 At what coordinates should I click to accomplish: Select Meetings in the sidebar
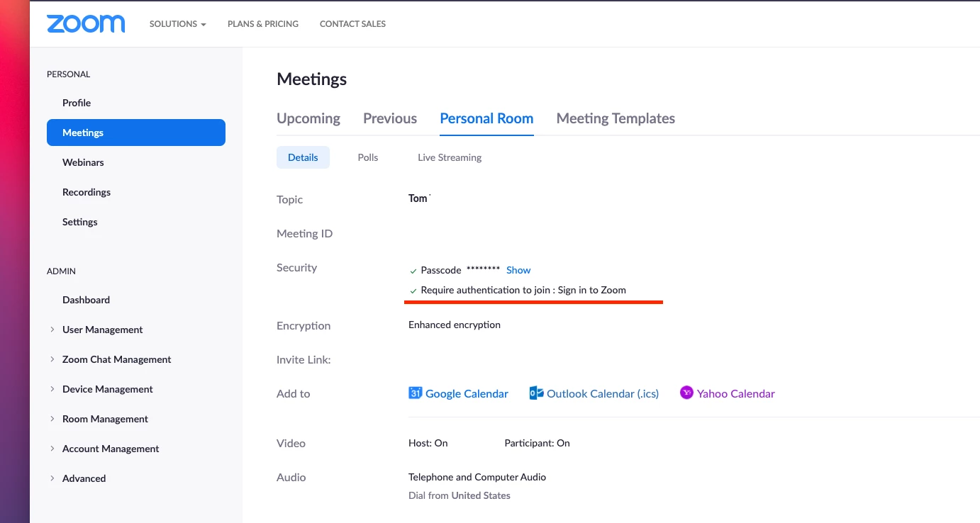tap(136, 133)
